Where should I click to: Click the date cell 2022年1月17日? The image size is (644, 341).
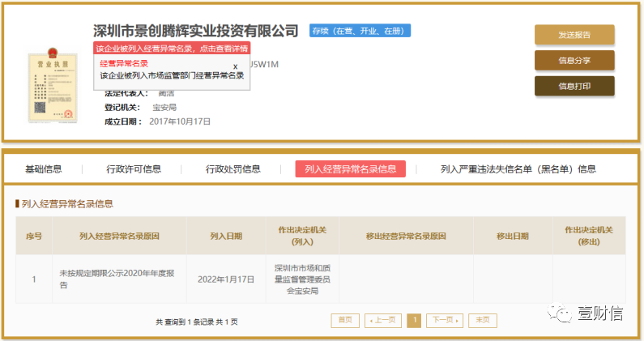(226, 279)
